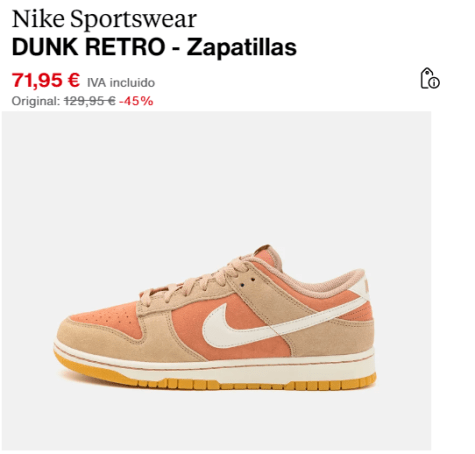Image resolution: width=475 pixels, height=454 pixels.
Task: Open the price tag info icon
Action: coord(430,79)
